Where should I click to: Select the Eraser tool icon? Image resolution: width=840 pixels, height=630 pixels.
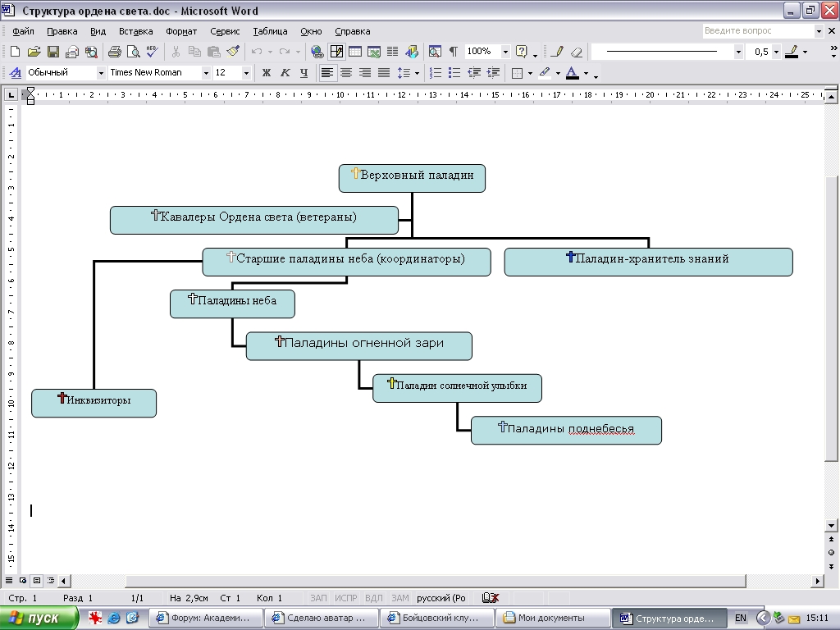(x=577, y=52)
